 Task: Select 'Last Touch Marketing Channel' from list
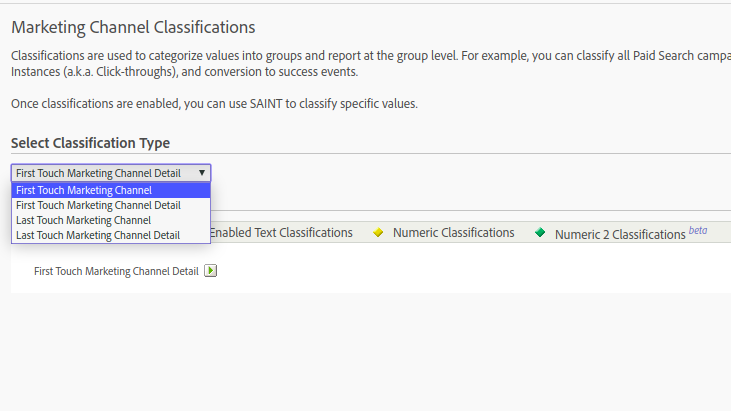[x=83, y=220]
